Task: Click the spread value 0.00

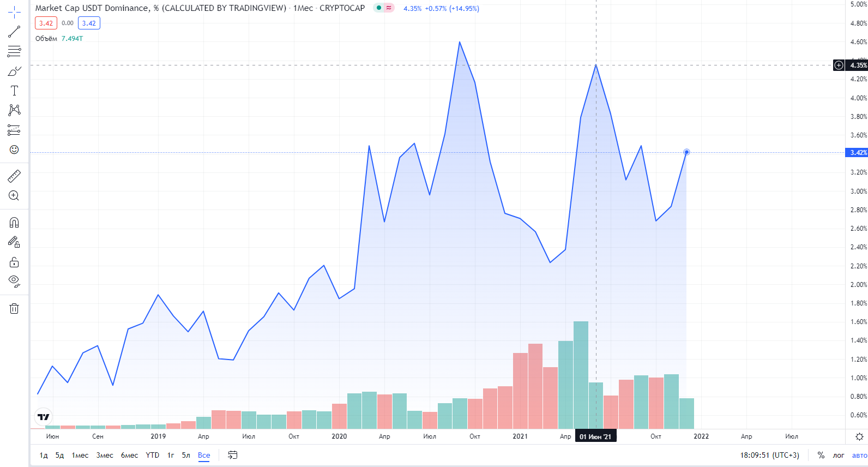Action: click(x=68, y=23)
